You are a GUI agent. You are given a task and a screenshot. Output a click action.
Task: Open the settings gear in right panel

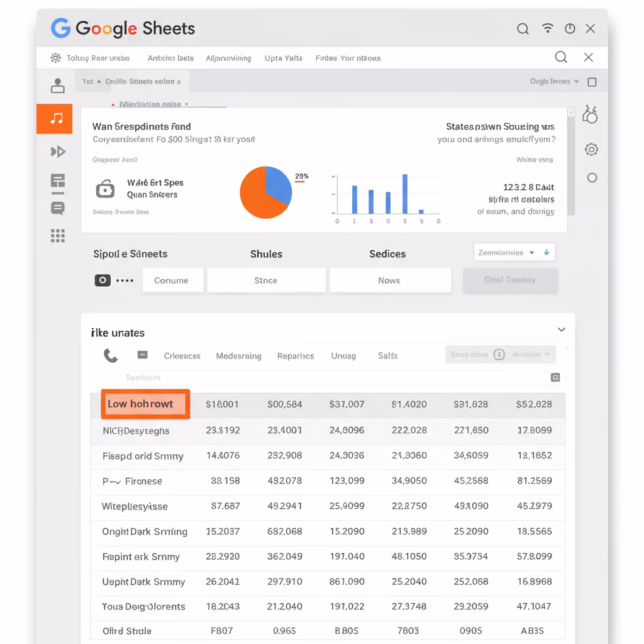point(591,149)
